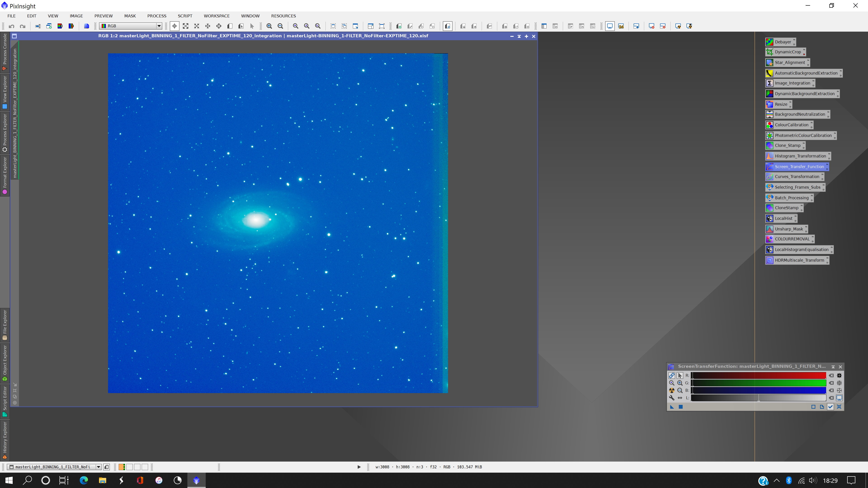The width and height of the screenshot is (868, 488).
Task: Toggle Enable STF checkmark button
Action: point(831,407)
